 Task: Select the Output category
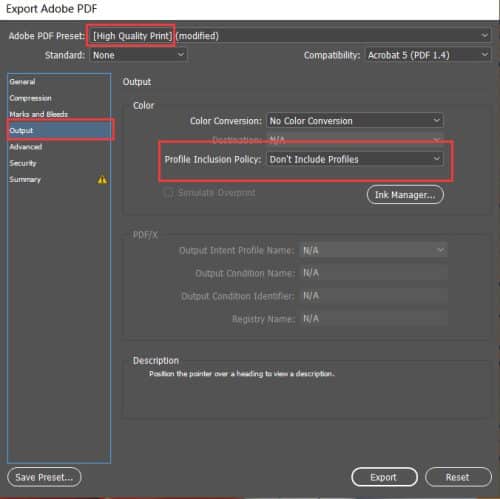coord(59,130)
